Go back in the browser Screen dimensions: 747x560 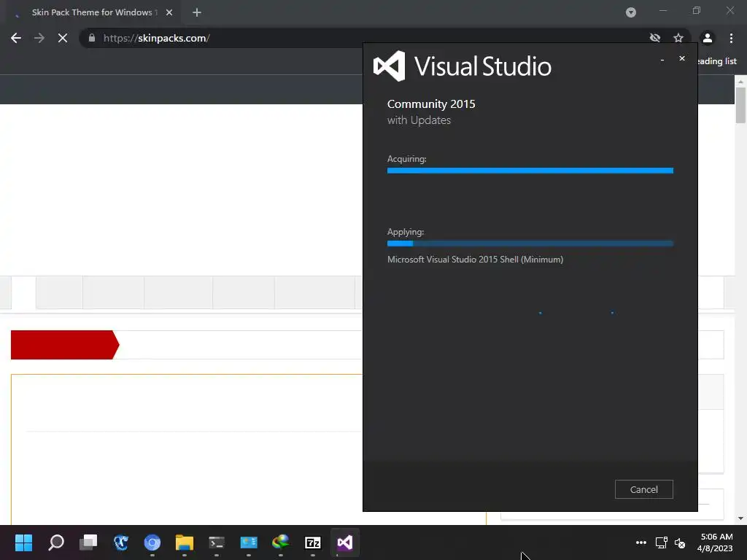16,38
